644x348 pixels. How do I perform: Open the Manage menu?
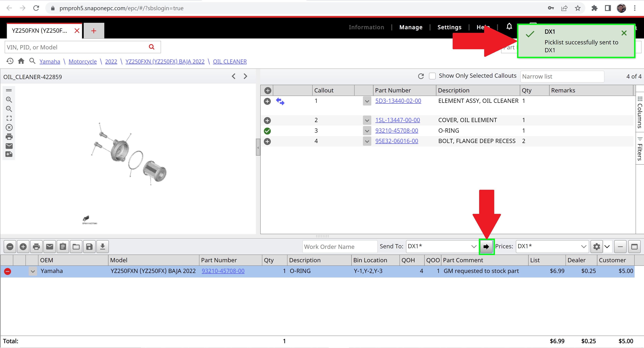(x=411, y=27)
